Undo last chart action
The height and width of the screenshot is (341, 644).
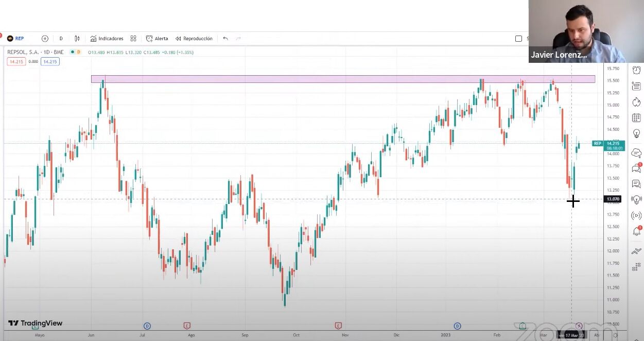tap(225, 39)
